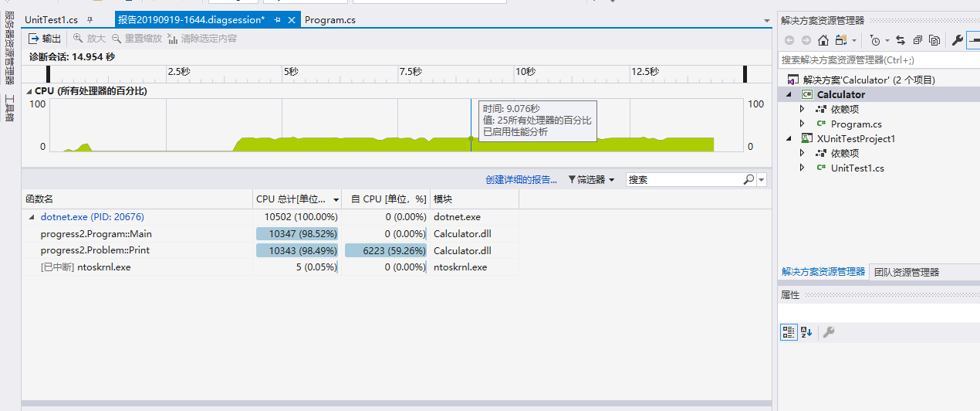Open the 工具箱 side tab
Viewport: 980px width, 411px height.
(x=10, y=109)
